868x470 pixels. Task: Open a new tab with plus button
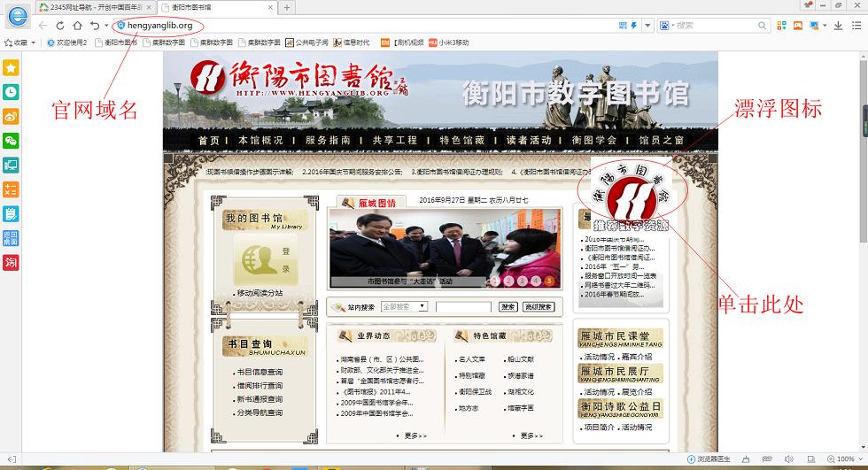click(x=287, y=7)
